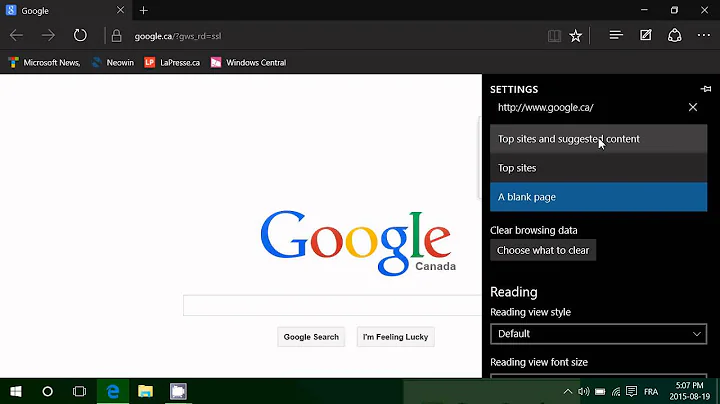This screenshot has width=720, height=404.
Task: Open Reading view book icon
Action: 554,36
